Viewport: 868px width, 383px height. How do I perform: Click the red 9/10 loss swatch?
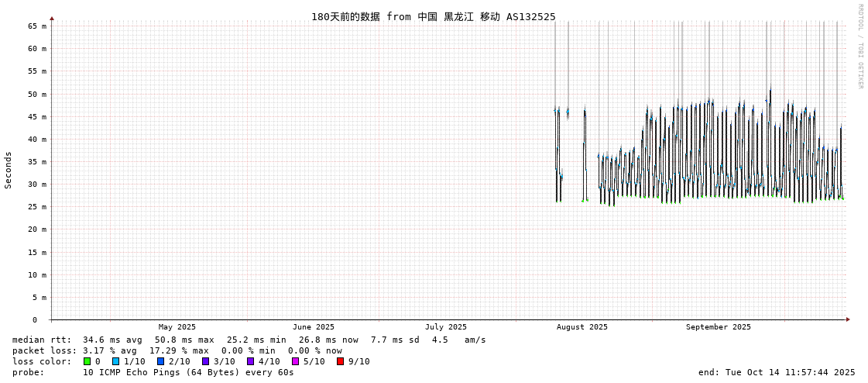pyautogui.click(x=340, y=361)
